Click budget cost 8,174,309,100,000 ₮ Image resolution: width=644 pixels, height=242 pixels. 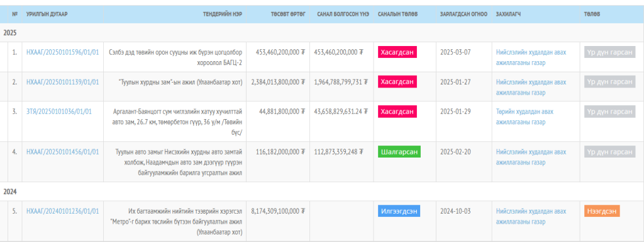pos(279,211)
